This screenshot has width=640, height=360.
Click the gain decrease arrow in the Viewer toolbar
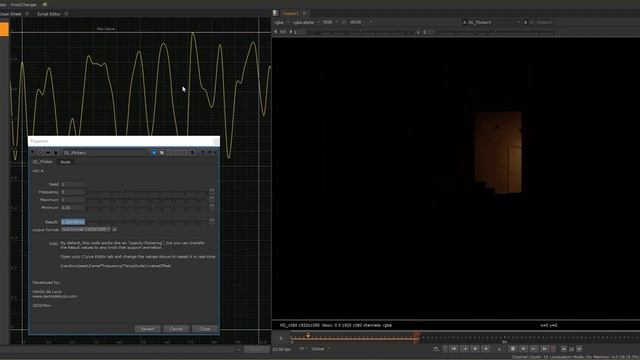click(276, 32)
